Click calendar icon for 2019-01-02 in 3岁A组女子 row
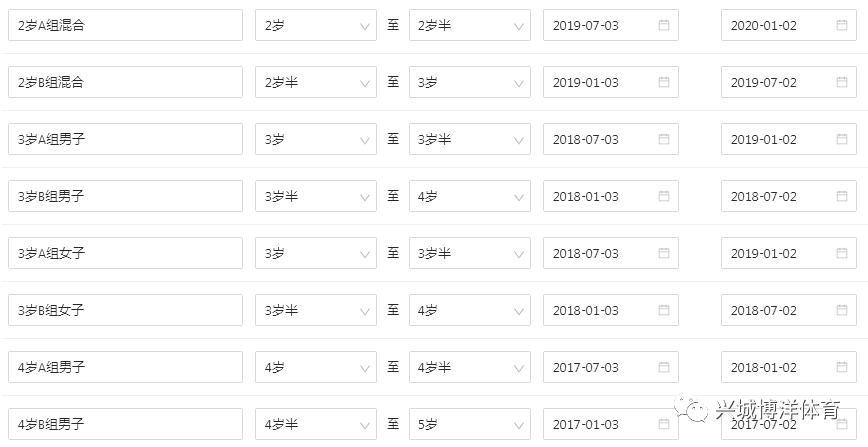The height and width of the screenshot is (447, 868). pyautogui.click(x=842, y=253)
